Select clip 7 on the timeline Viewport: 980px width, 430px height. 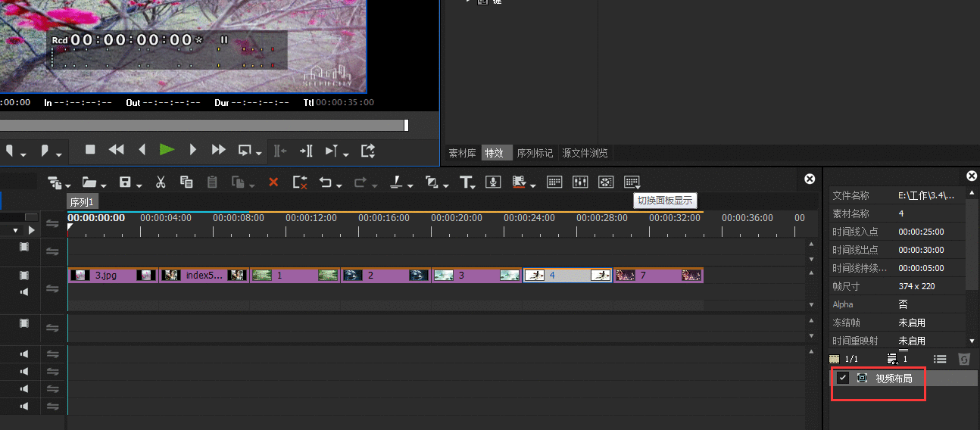pos(657,276)
